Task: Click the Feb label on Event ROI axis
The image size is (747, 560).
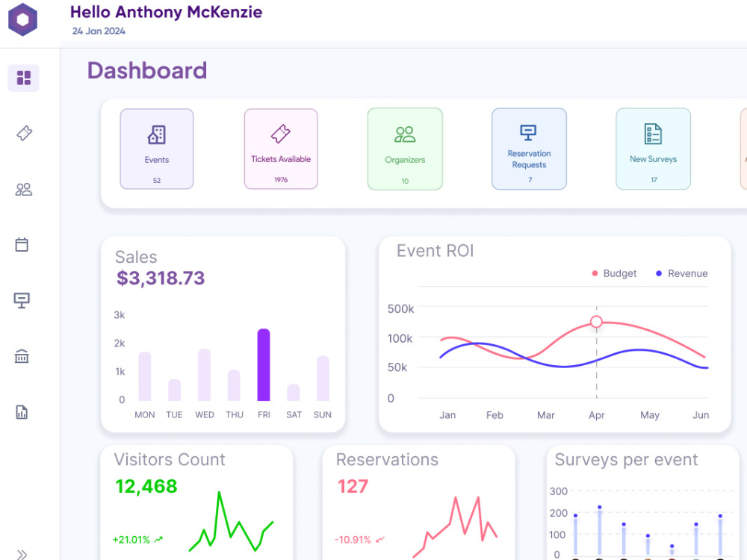Action: tap(495, 415)
